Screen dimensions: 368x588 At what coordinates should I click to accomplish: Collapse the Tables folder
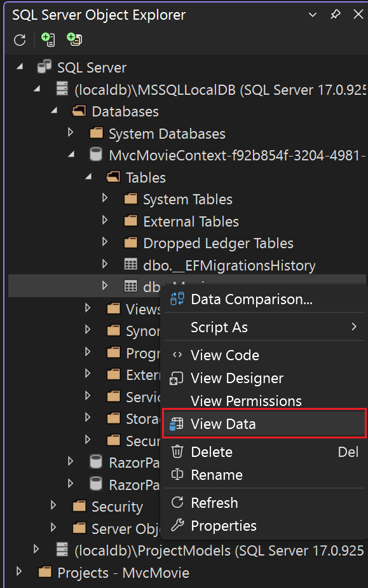coord(88,177)
